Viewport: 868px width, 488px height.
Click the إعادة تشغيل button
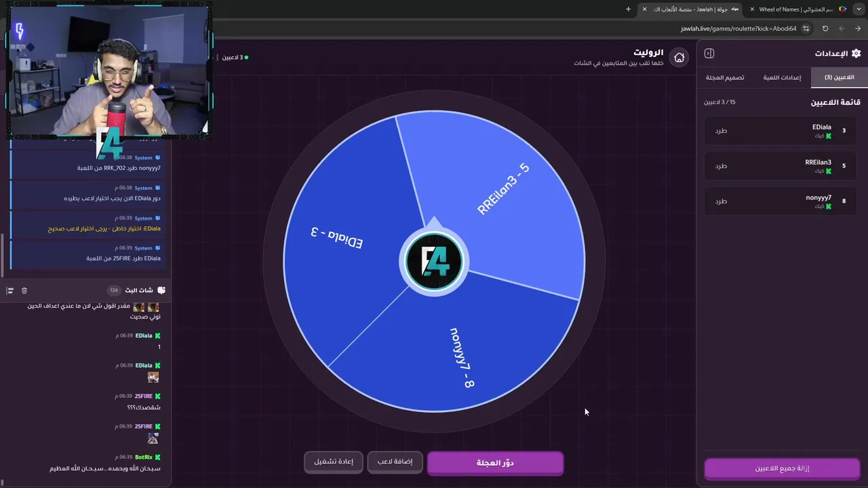(x=334, y=462)
